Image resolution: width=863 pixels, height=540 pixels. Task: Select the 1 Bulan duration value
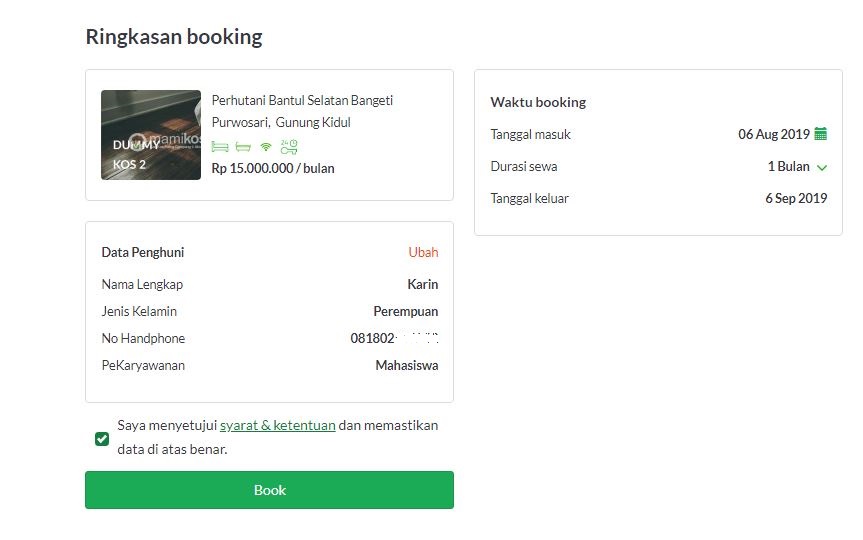tap(788, 166)
